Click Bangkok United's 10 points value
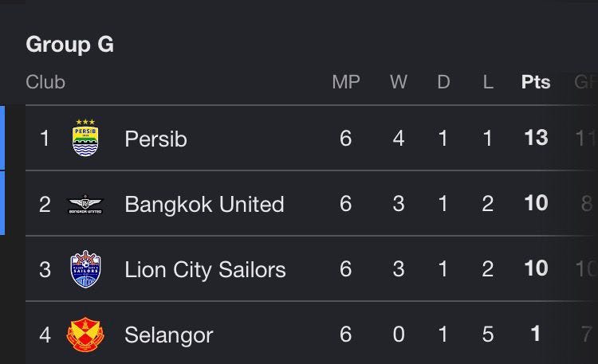Viewport: 598px width, 364px height. pos(536,203)
